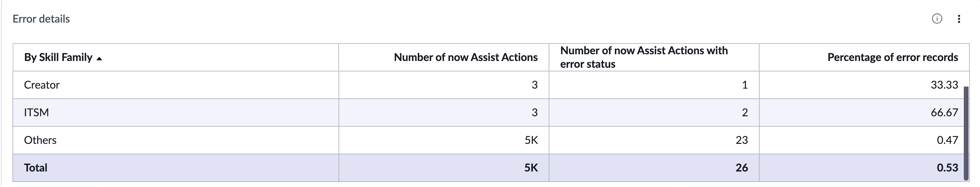
Task: Sort by Percentage of error records column
Action: [x=893, y=57]
